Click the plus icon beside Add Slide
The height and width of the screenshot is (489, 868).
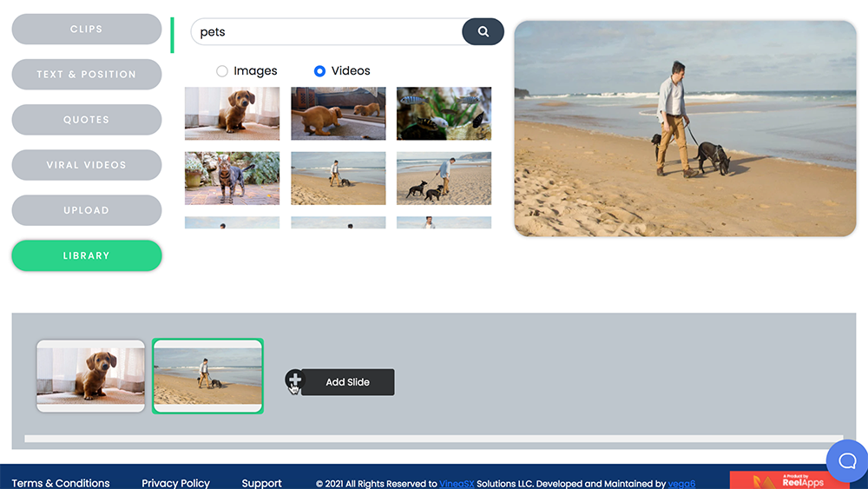click(294, 380)
